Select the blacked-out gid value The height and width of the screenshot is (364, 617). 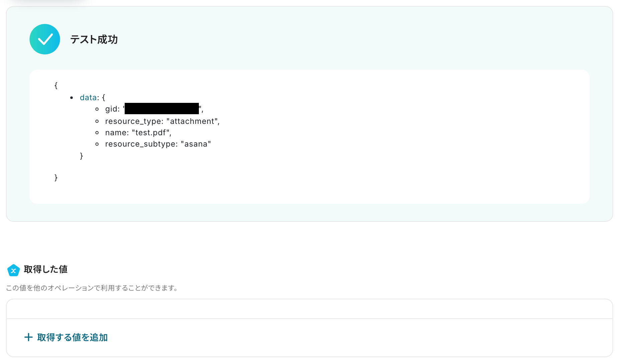tap(162, 109)
